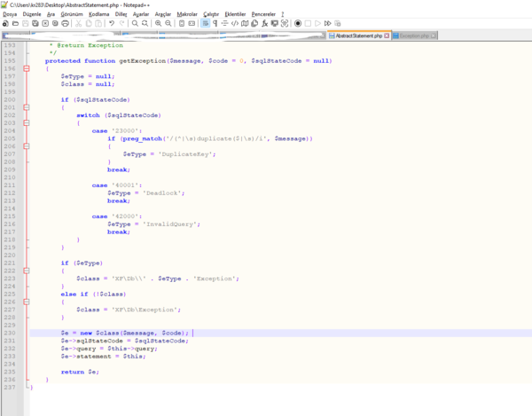
Task: Toggle the Document List icon
Action: click(x=254, y=23)
